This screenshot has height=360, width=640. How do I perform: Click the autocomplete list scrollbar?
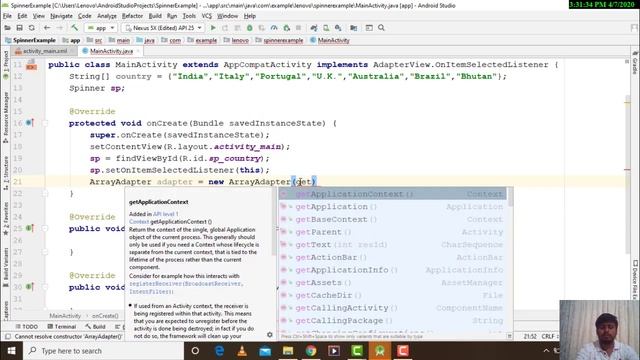coord(510,197)
